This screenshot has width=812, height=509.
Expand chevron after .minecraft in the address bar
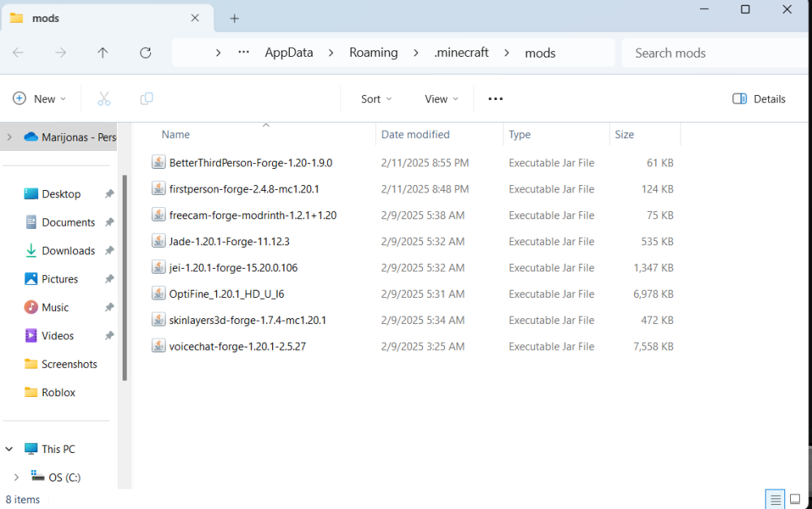[507, 53]
